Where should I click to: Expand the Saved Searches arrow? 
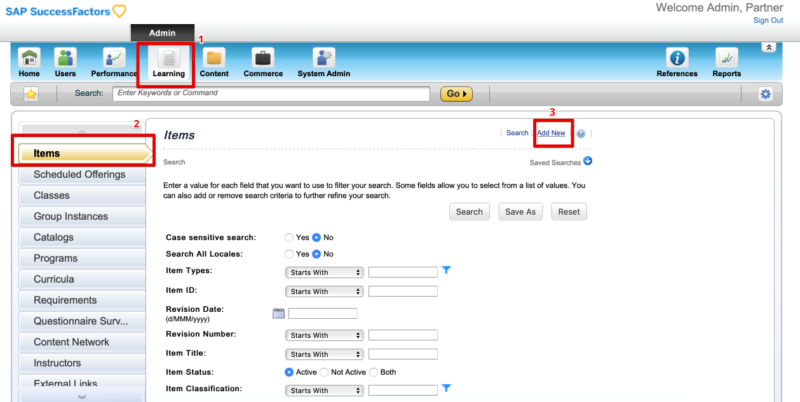pyautogui.click(x=587, y=161)
